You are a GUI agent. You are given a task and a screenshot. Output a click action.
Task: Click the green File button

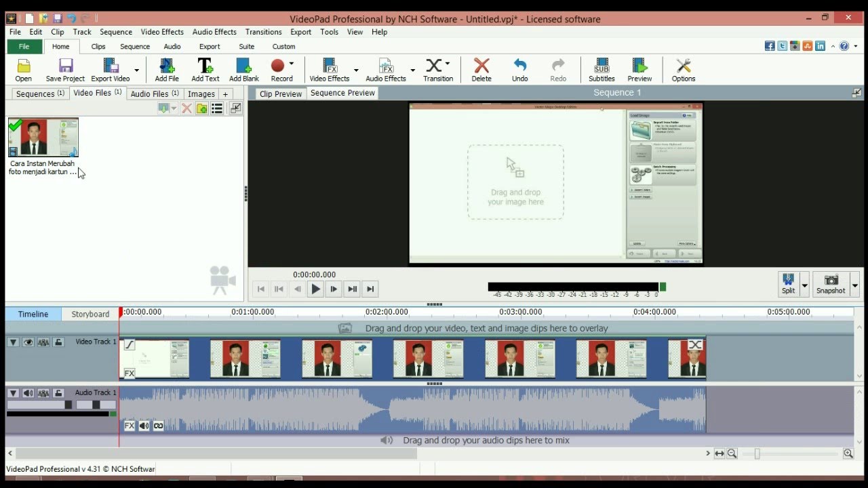tap(24, 47)
